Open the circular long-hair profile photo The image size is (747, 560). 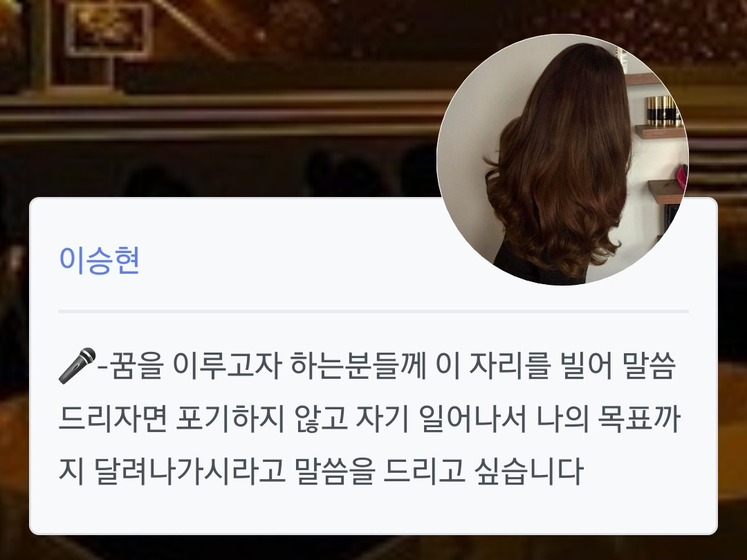[x=562, y=160]
